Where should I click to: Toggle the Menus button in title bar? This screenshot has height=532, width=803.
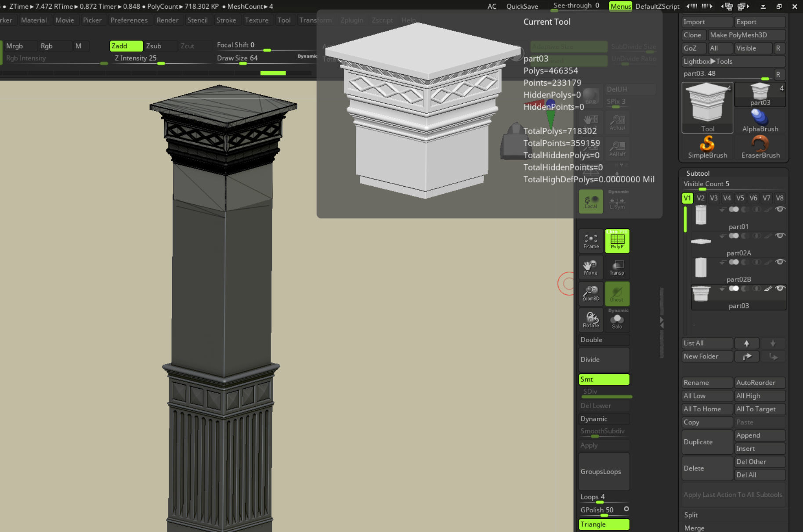(621, 6)
